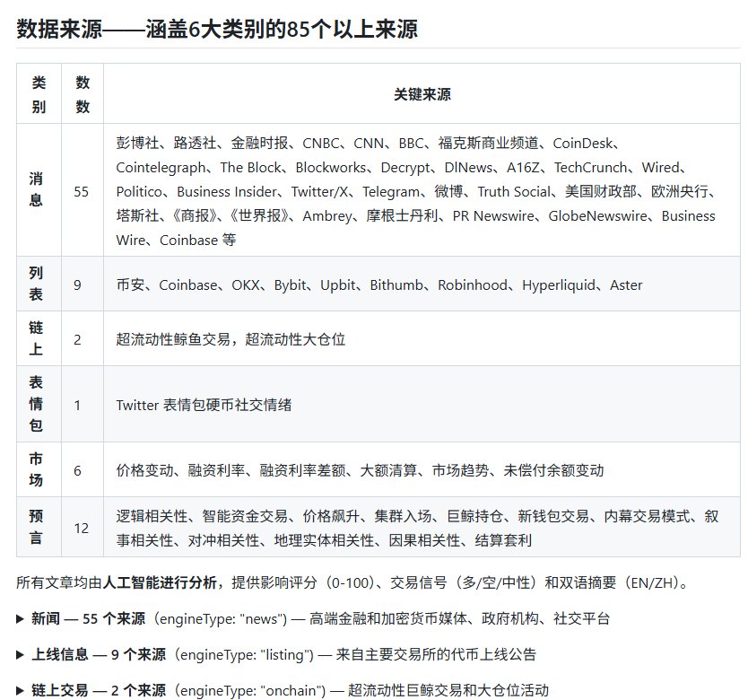Click the bold text 人工智能进行分析

click(160, 582)
